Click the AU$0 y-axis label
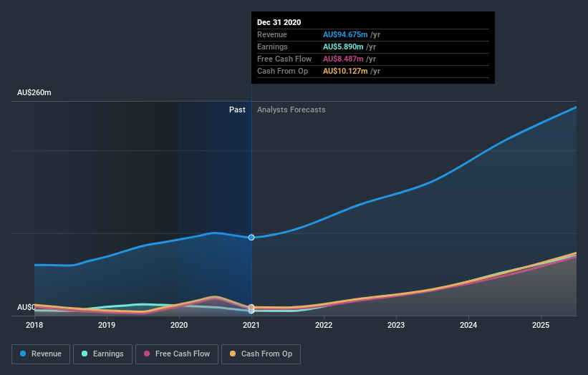This screenshot has height=375, width=588. click(26, 307)
